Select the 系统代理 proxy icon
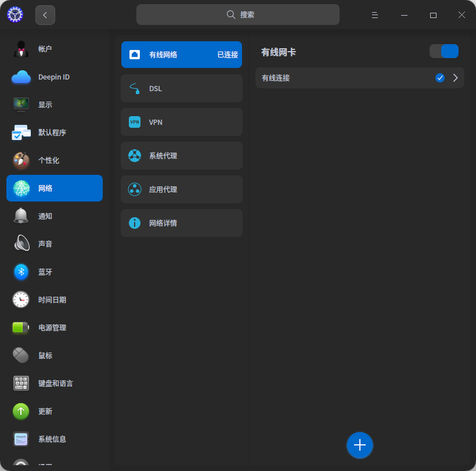This screenshot has width=476, height=471. 135,156
